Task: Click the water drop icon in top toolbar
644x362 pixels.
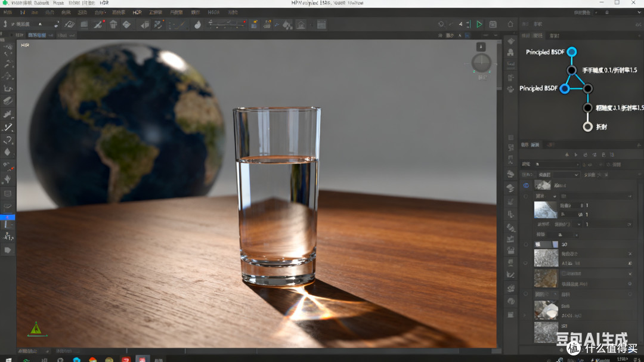Action: click(x=197, y=24)
